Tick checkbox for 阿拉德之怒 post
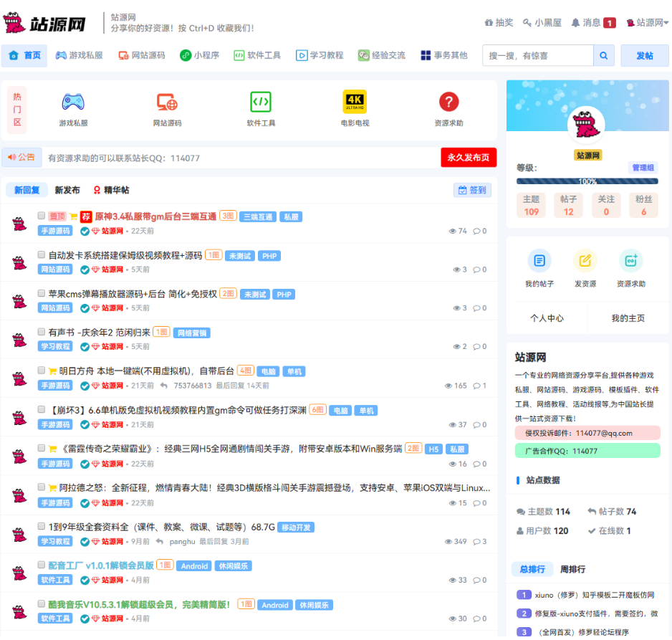 point(41,487)
